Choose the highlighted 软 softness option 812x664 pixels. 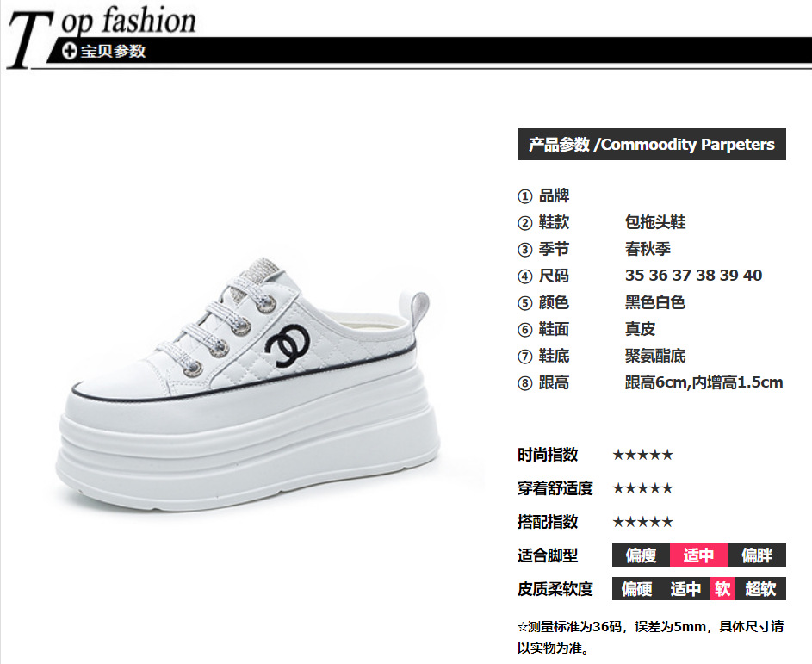click(x=722, y=589)
